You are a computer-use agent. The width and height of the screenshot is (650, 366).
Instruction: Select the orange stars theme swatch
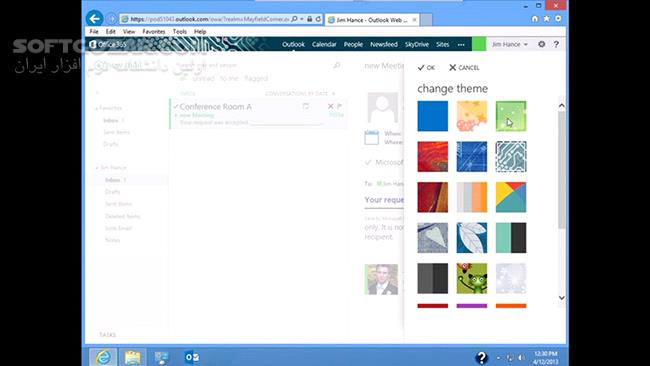click(472, 116)
